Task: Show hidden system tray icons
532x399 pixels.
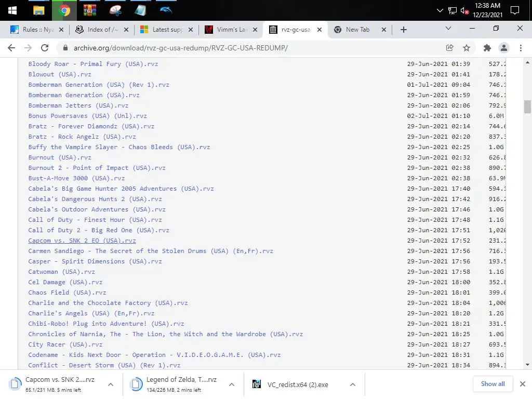Action: [x=440, y=10]
